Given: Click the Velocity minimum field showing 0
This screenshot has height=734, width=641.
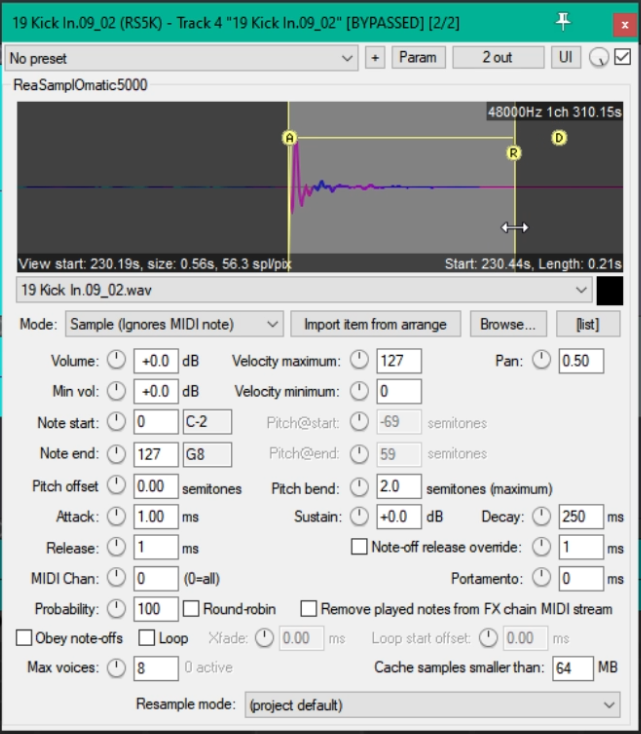Looking at the screenshot, I should coord(399,391).
